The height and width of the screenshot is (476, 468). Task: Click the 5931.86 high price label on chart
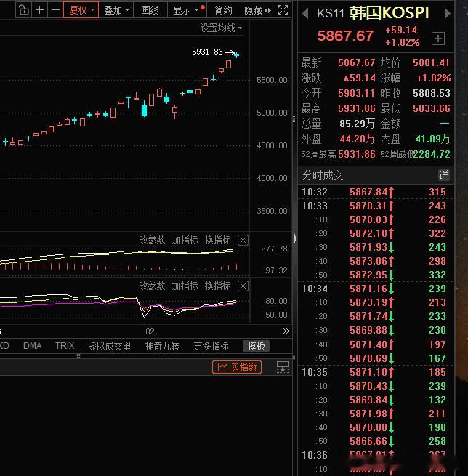[x=207, y=52]
